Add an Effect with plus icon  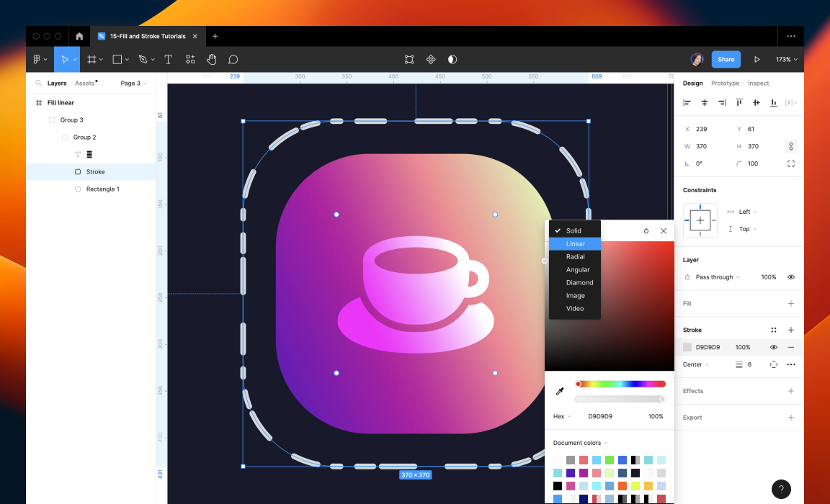click(x=791, y=391)
